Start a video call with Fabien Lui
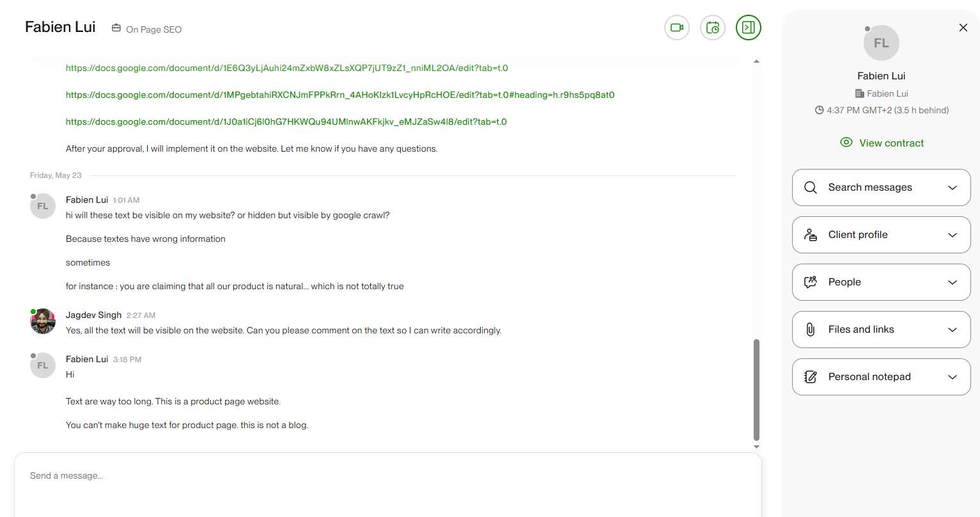980x517 pixels. (677, 28)
